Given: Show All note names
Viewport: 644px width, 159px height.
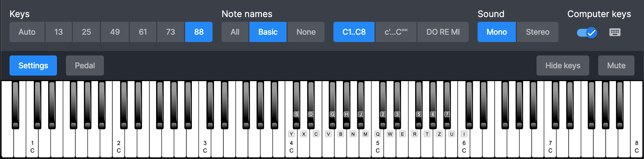Looking at the screenshot, I should click(x=235, y=32).
